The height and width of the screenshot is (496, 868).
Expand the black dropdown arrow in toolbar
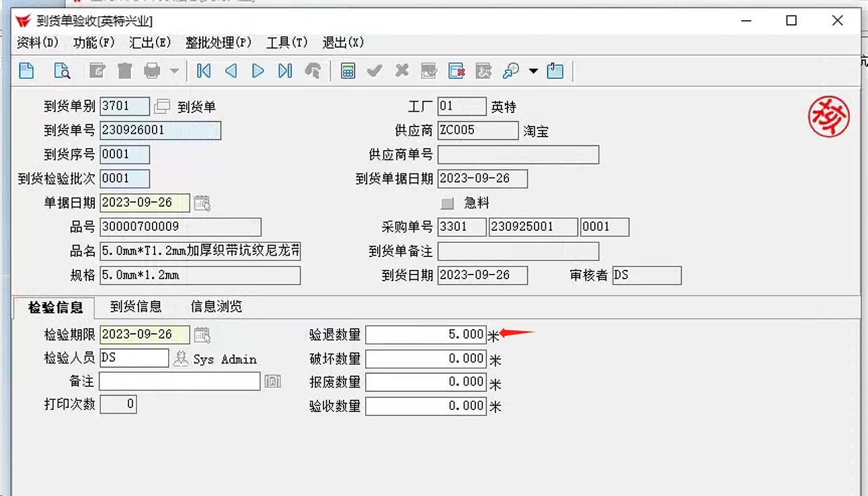click(x=533, y=71)
